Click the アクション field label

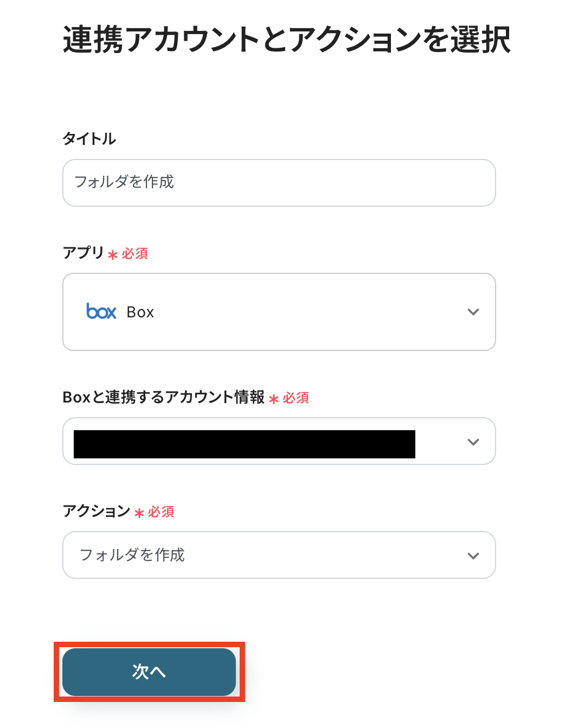point(97,510)
